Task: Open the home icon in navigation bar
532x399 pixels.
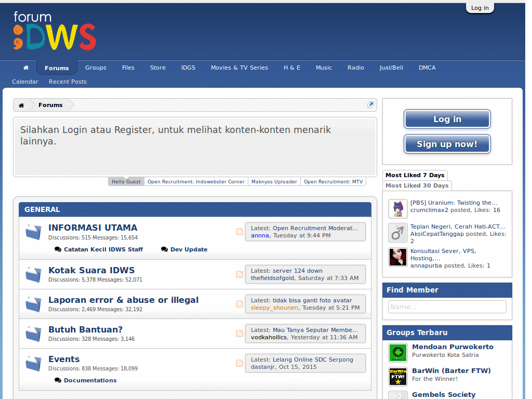Action: (26, 68)
